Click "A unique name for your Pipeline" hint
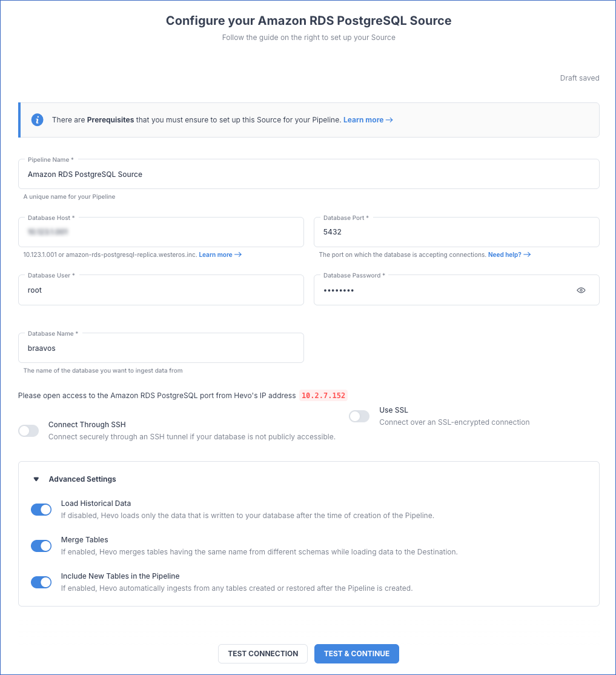616x675 pixels. coord(69,197)
